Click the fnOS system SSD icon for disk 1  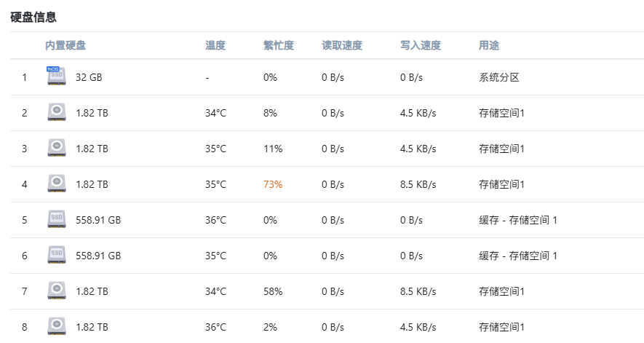pos(56,76)
